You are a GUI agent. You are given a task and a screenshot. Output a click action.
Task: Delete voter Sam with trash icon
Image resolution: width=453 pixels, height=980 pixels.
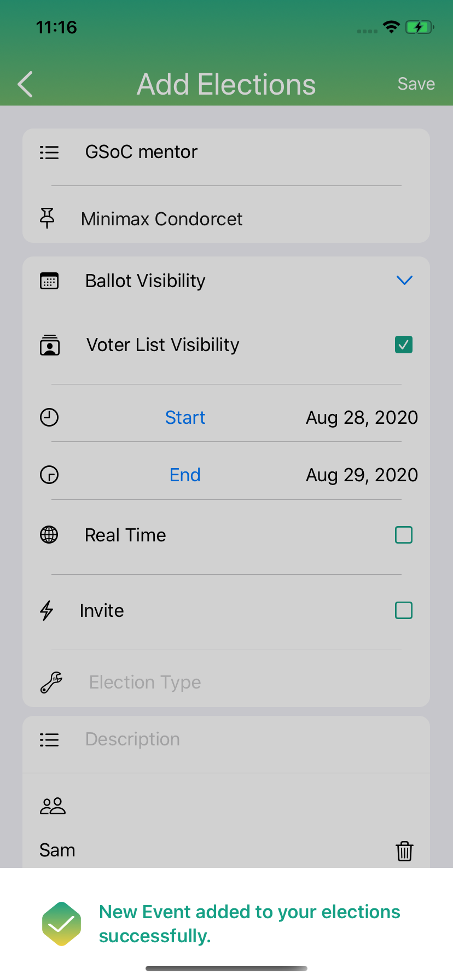404,851
